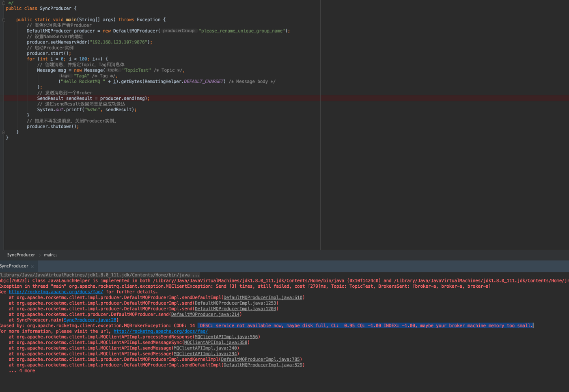Click the highlighted 'DESC: service not available now' text

[365, 325]
